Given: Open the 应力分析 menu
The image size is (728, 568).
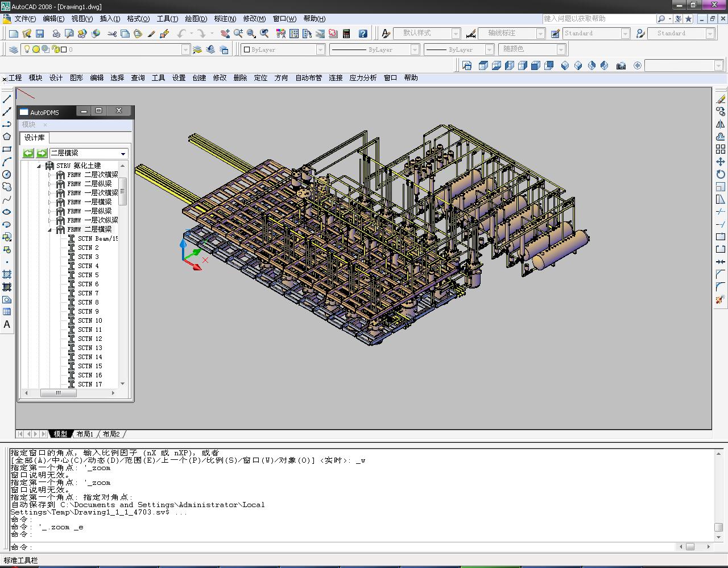Looking at the screenshot, I should pyautogui.click(x=363, y=78).
